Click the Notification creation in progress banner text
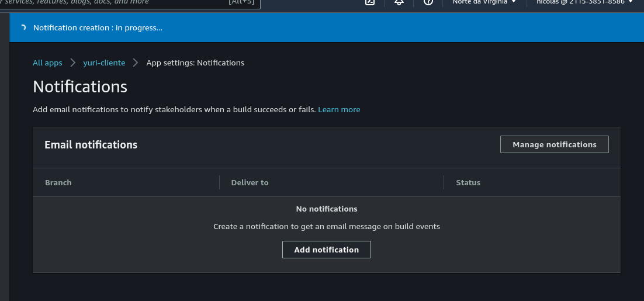 point(98,28)
